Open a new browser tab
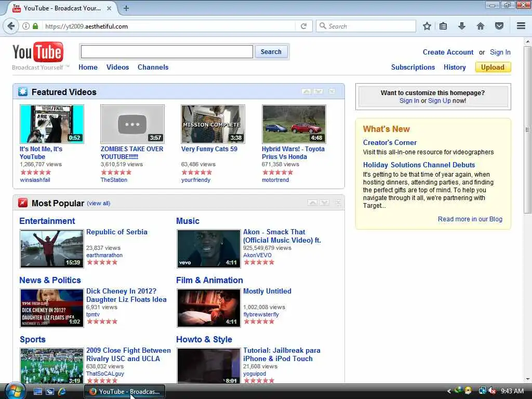532x399 pixels. tap(126, 8)
